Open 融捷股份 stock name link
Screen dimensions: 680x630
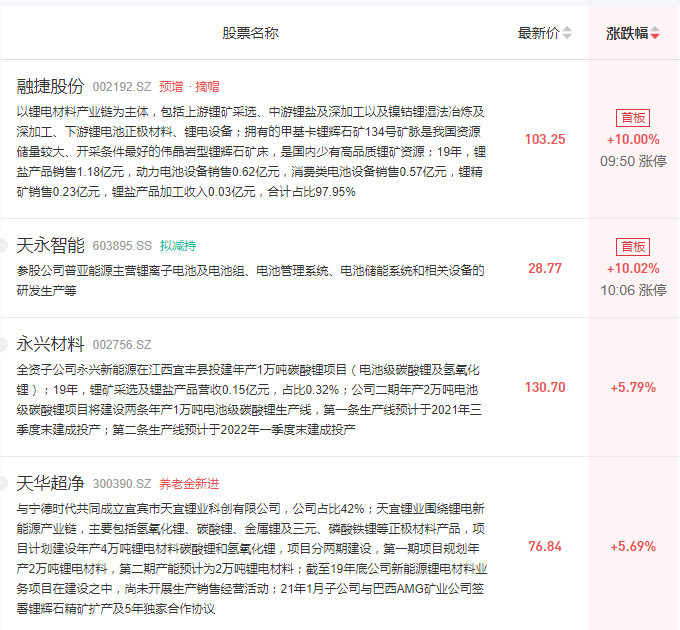pyautogui.click(x=50, y=86)
